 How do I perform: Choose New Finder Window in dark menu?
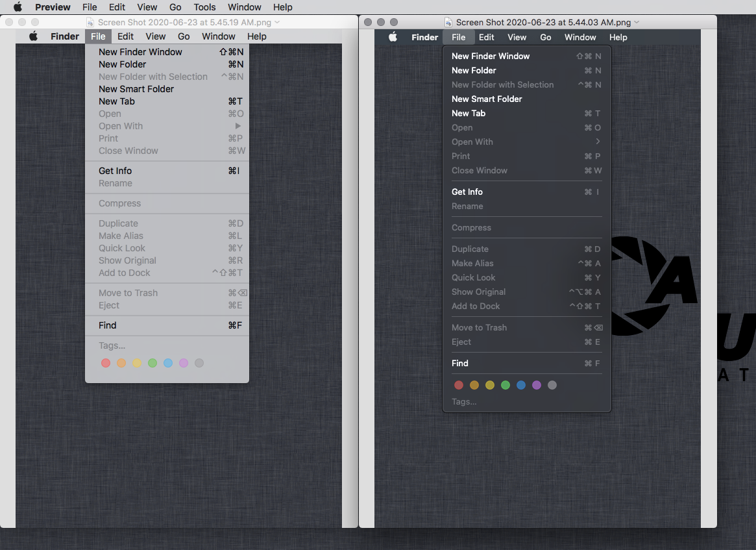[x=526, y=56]
